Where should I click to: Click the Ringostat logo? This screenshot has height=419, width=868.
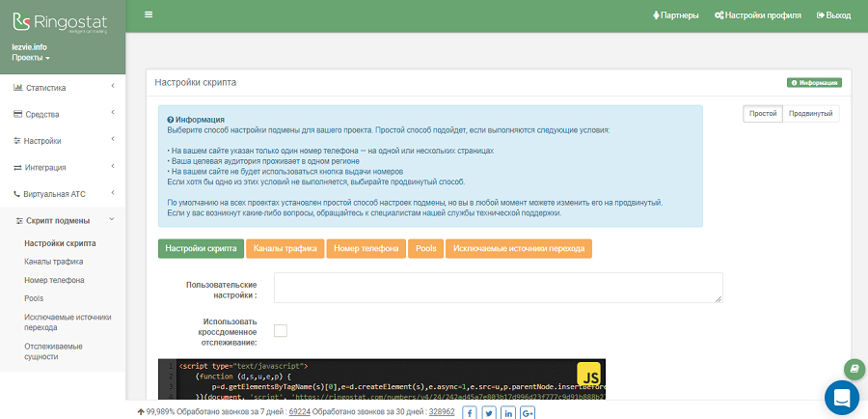pos(61,23)
